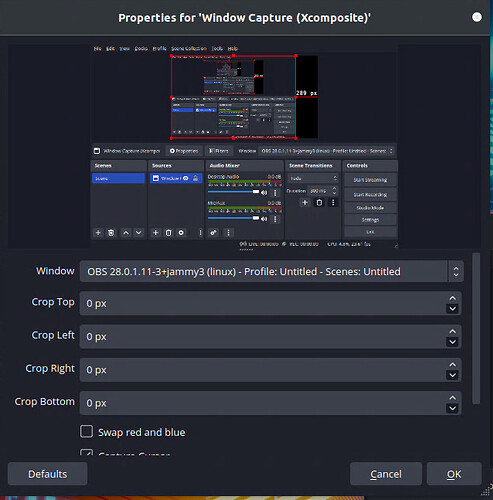Toggle the partially visible Capture Cursor checkbox

pyautogui.click(x=87, y=452)
